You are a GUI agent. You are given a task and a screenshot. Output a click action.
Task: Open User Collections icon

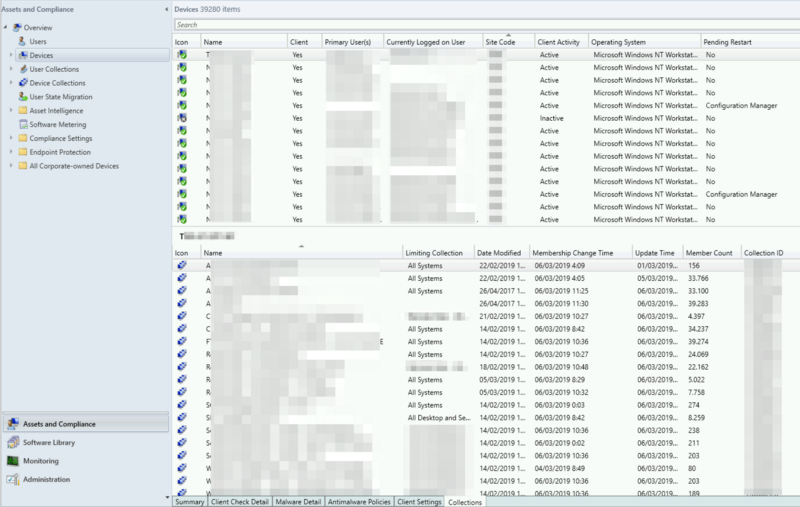[x=23, y=69]
